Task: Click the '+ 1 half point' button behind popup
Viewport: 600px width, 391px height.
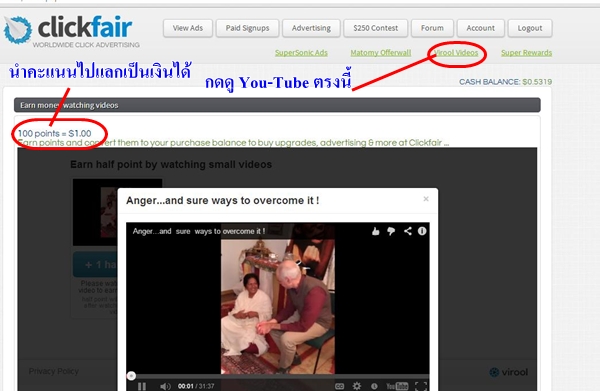Action: (x=95, y=264)
